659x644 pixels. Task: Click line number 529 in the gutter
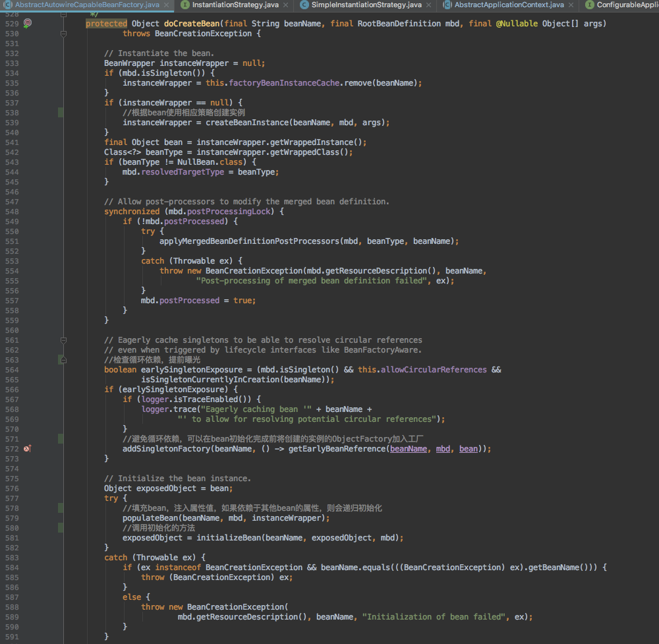pyautogui.click(x=12, y=24)
